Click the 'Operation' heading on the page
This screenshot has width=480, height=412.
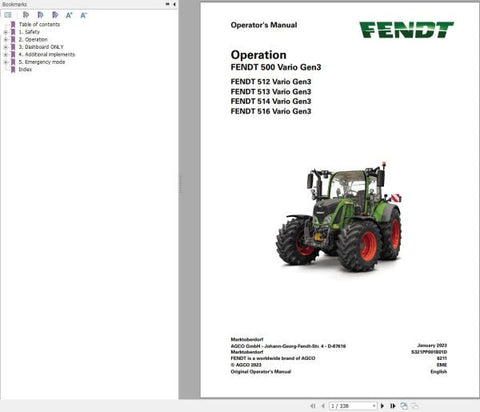pyautogui.click(x=258, y=55)
